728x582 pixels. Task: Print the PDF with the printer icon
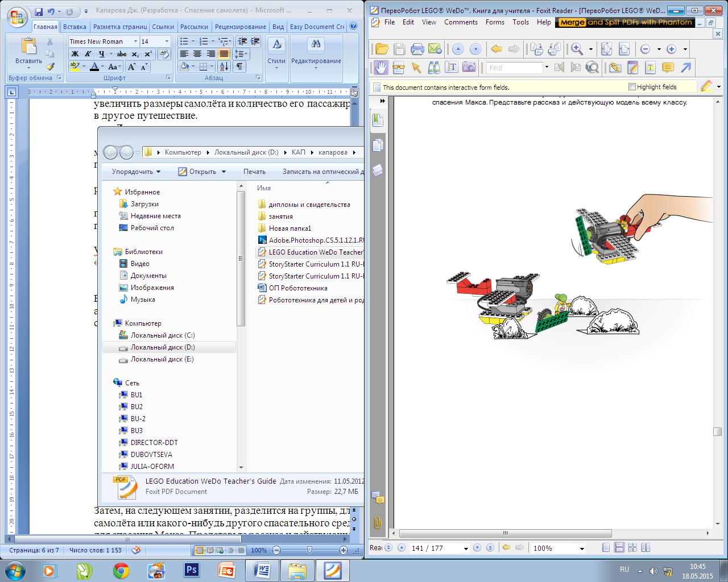[x=417, y=49]
